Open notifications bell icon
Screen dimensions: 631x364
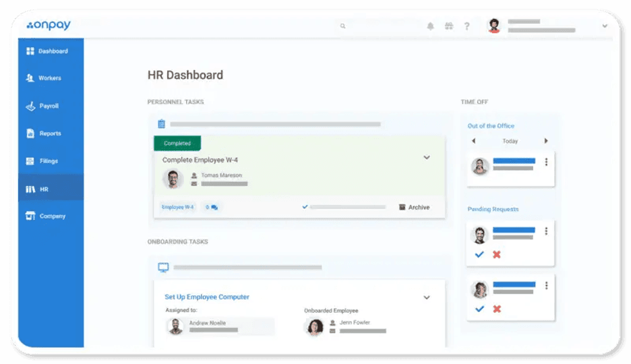tap(430, 26)
